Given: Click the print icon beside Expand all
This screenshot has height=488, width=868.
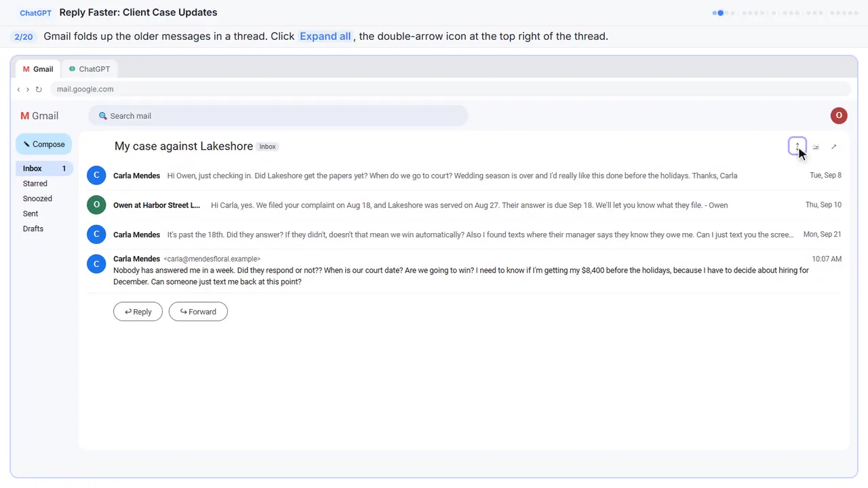Looking at the screenshot, I should 816,146.
